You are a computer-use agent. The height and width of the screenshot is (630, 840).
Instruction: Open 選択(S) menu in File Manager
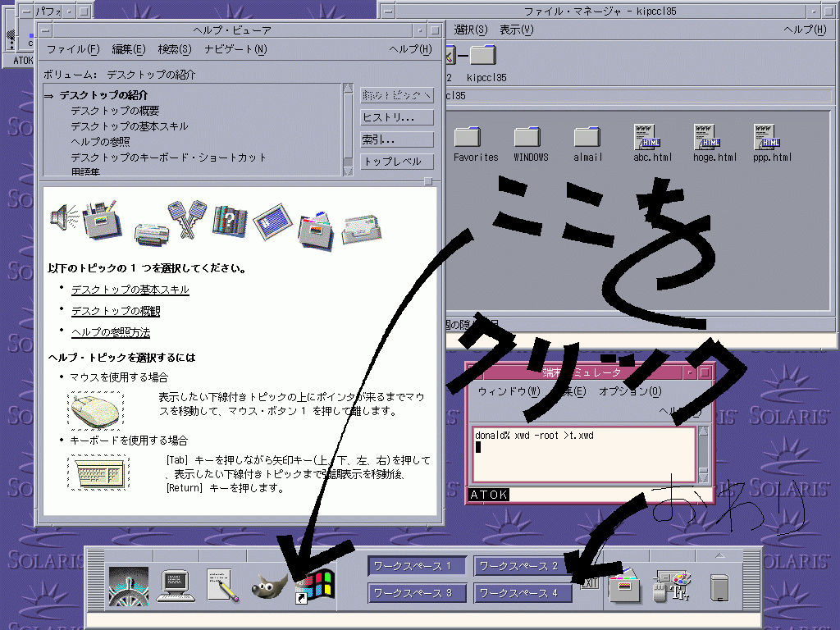click(470, 30)
